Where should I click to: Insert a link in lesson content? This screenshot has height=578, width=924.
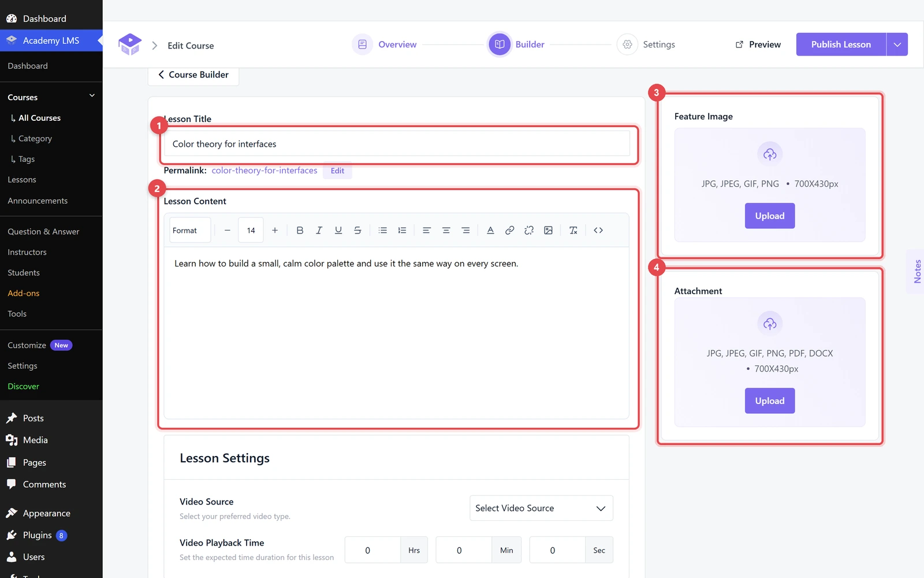point(509,230)
